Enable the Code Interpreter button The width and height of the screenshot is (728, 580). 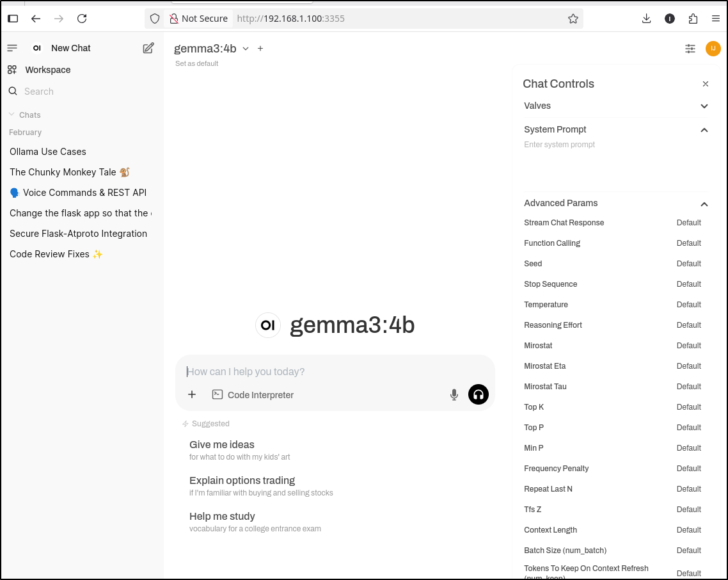[x=253, y=394]
